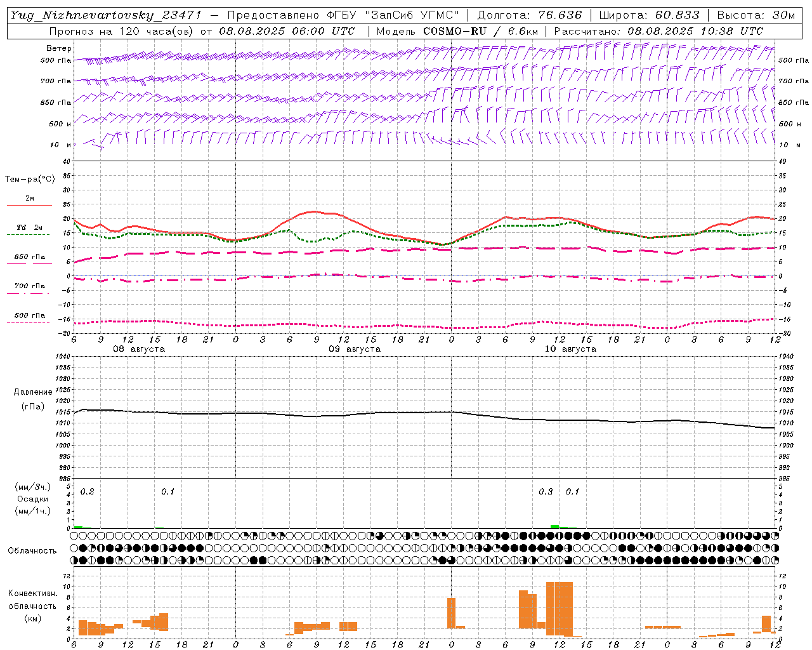
Task: Click the station title Yug_Nizhnevartovsky_23471
Action: click(105, 15)
